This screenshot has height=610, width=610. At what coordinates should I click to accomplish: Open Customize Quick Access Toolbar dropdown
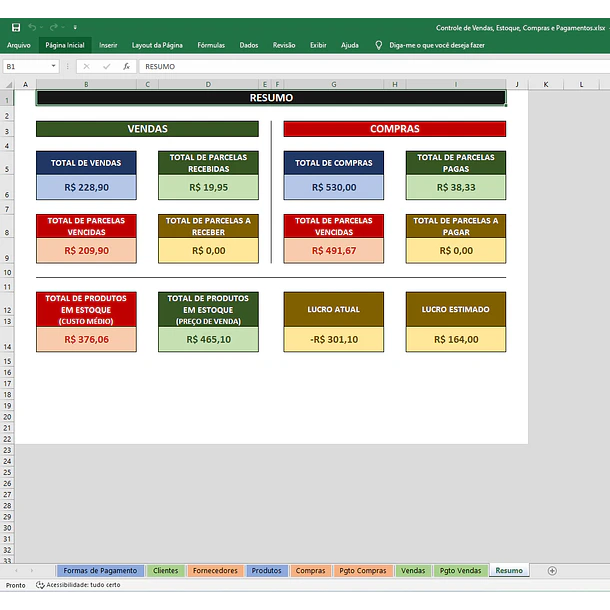click(75, 27)
